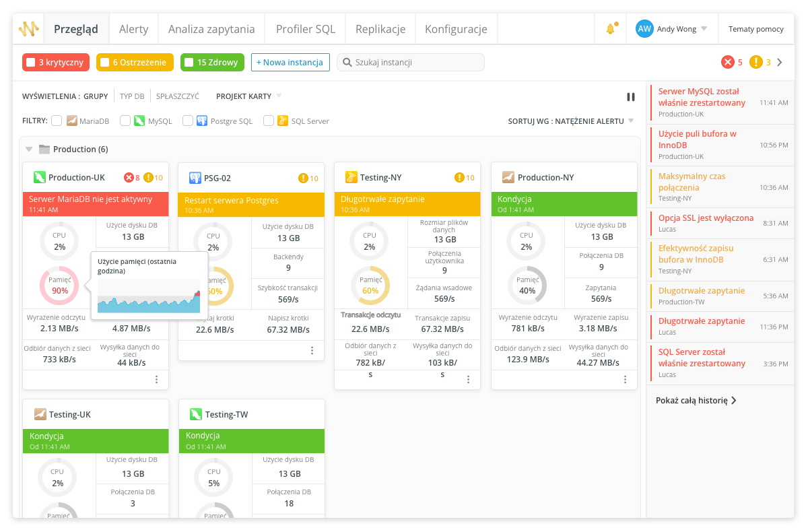Click the warning icon on PSG-02 card
The width and height of the screenshot is (808, 532).
(304, 178)
